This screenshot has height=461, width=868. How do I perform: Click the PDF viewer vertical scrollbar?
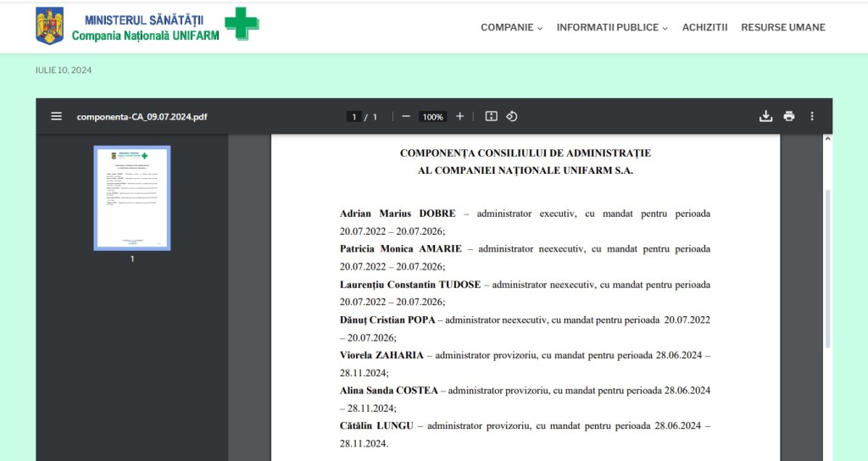828,269
